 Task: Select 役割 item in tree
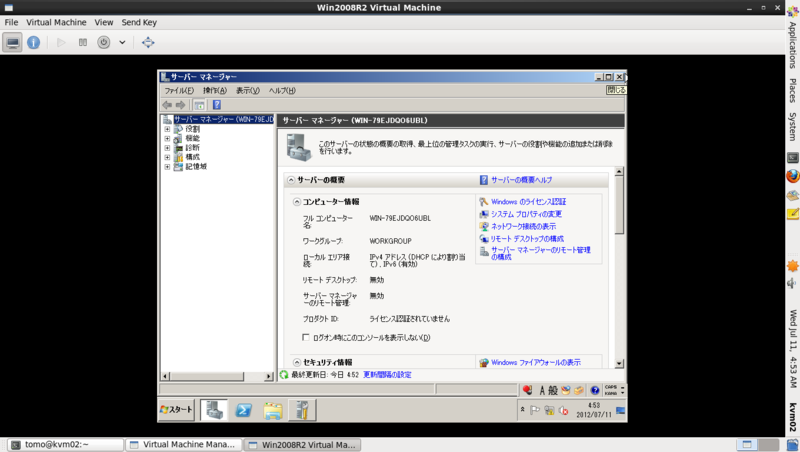(x=192, y=129)
